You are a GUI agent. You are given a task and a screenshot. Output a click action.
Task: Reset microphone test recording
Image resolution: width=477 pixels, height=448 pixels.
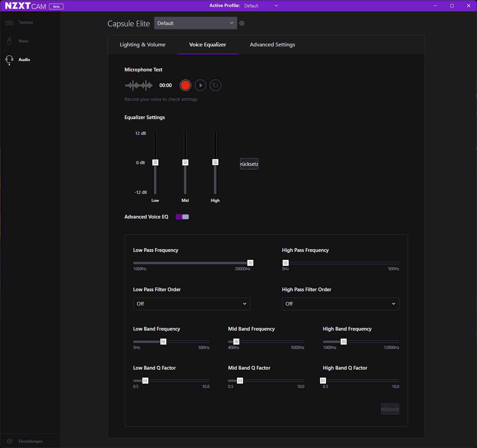pyautogui.click(x=216, y=85)
